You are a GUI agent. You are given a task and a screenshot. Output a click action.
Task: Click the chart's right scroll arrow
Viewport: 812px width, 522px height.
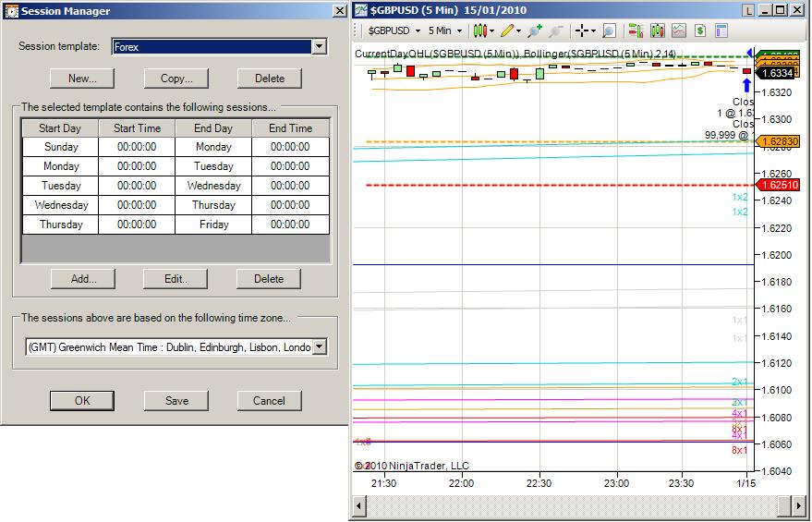pos(800,505)
